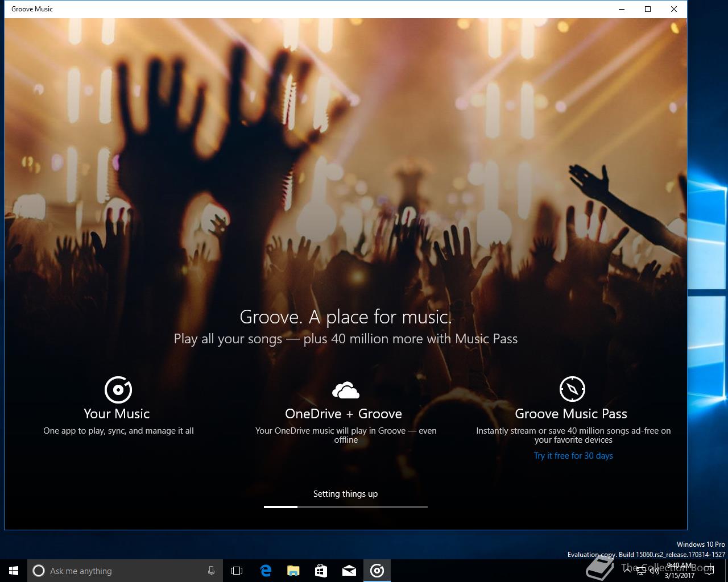This screenshot has height=582, width=728.
Task: Open the Windows Start menu
Action: [x=14, y=571]
